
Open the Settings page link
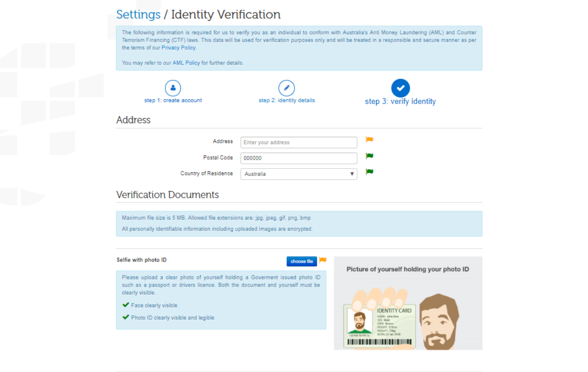point(138,14)
